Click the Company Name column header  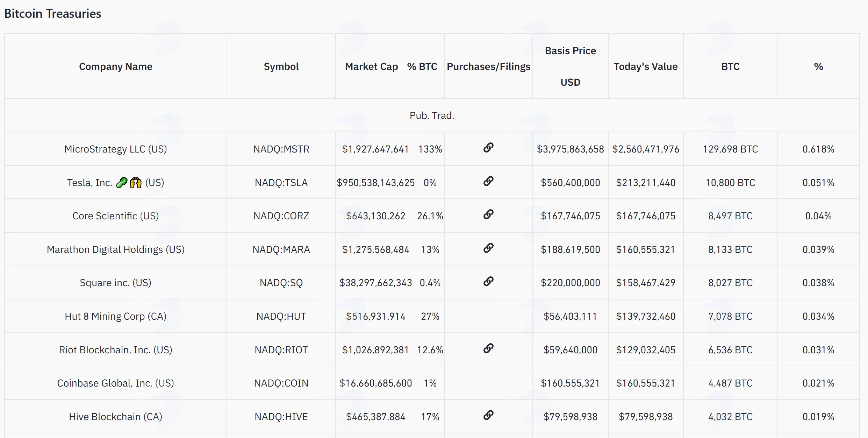click(x=116, y=66)
